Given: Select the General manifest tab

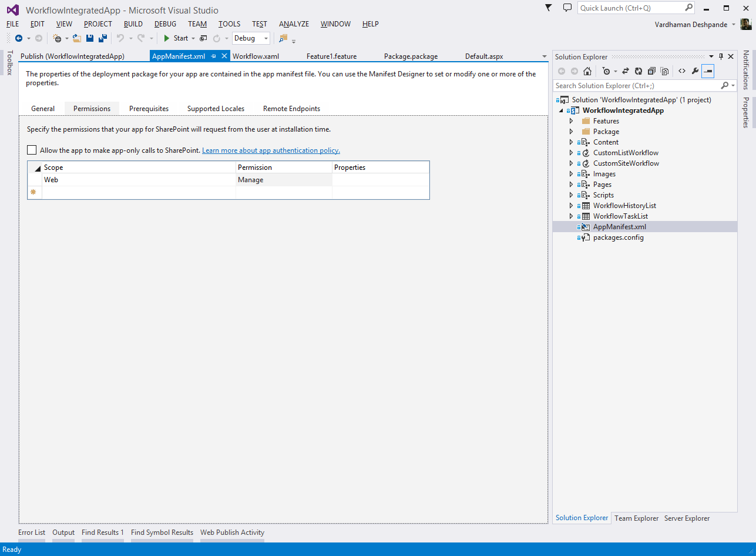Looking at the screenshot, I should tap(43, 109).
